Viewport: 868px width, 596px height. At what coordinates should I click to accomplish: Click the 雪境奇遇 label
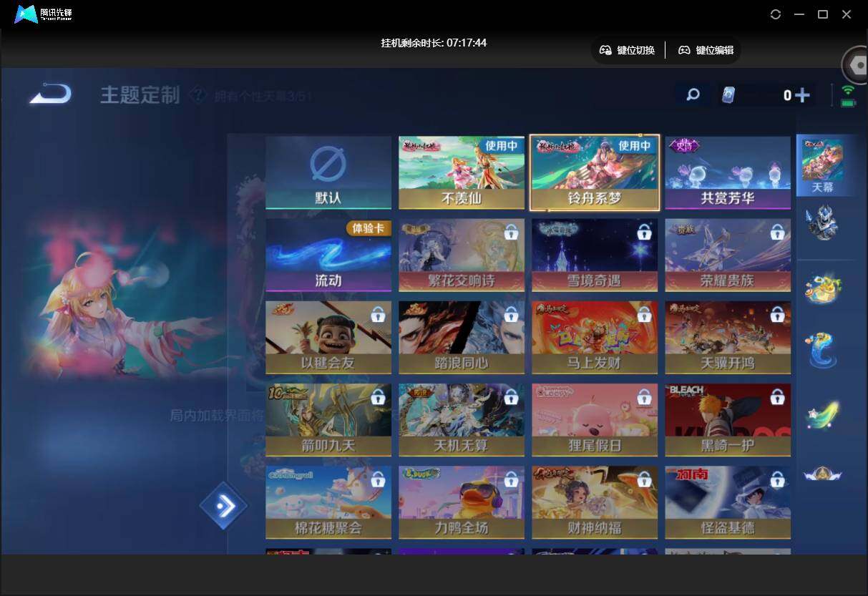(x=595, y=281)
